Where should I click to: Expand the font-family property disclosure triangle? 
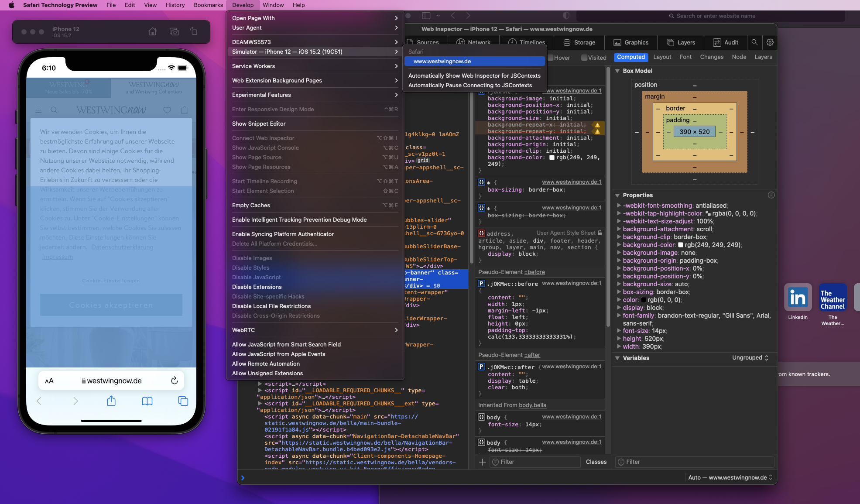619,315
